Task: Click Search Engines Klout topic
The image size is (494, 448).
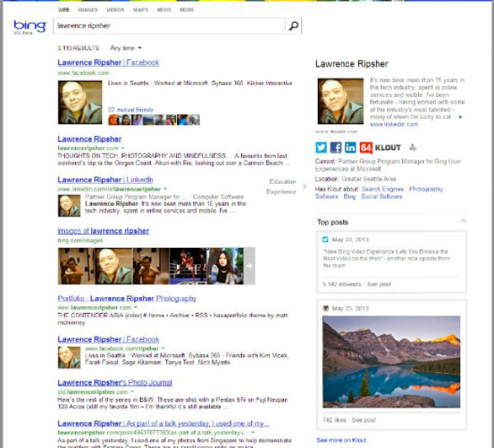Action: click(382, 189)
